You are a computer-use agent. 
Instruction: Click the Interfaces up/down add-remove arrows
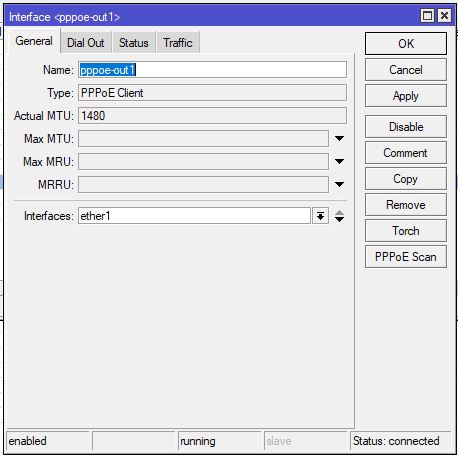coord(339,216)
